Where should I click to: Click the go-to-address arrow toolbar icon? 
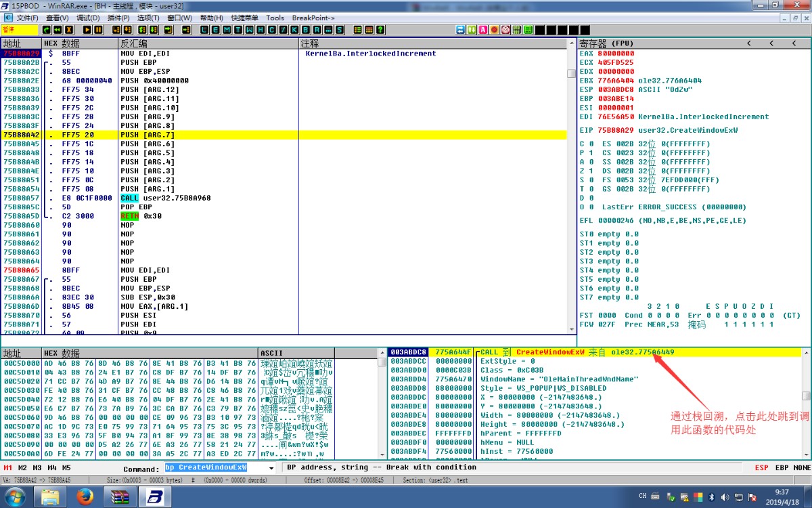[x=186, y=30]
